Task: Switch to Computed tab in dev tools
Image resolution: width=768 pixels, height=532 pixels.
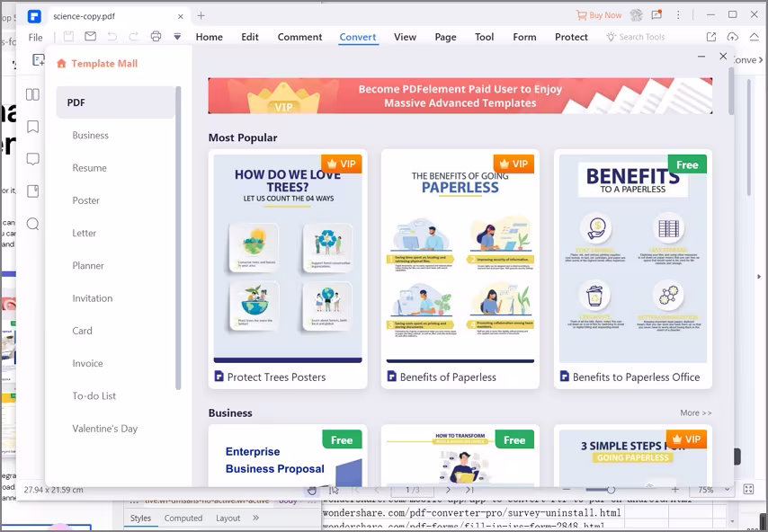Action: pyautogui.click(x=183, y=518)
